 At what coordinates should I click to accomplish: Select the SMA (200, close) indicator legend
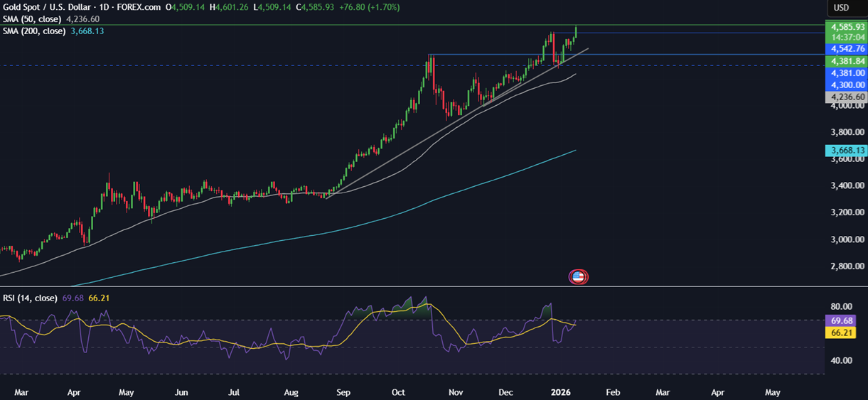coord(35,31)
